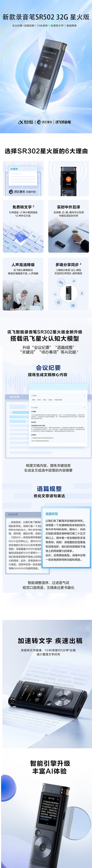Click the 讯飞星火 logo in the hero banner
92x868 pixels.
45,122
